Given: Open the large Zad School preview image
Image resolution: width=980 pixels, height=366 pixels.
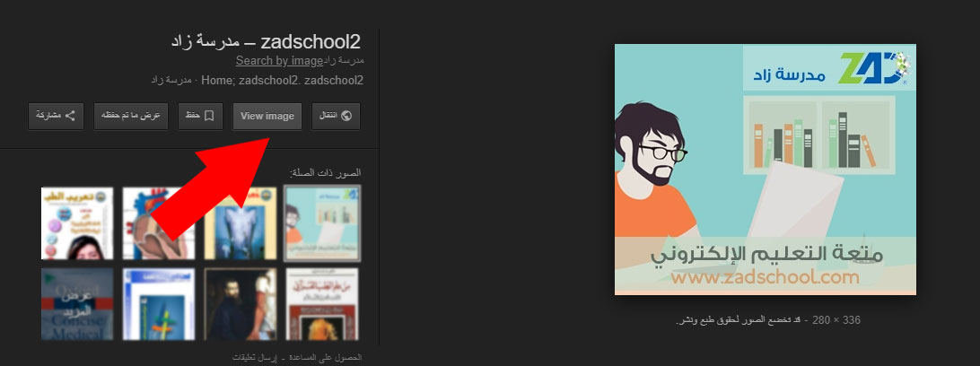Looking at the screenshot, I should [765, 170].
